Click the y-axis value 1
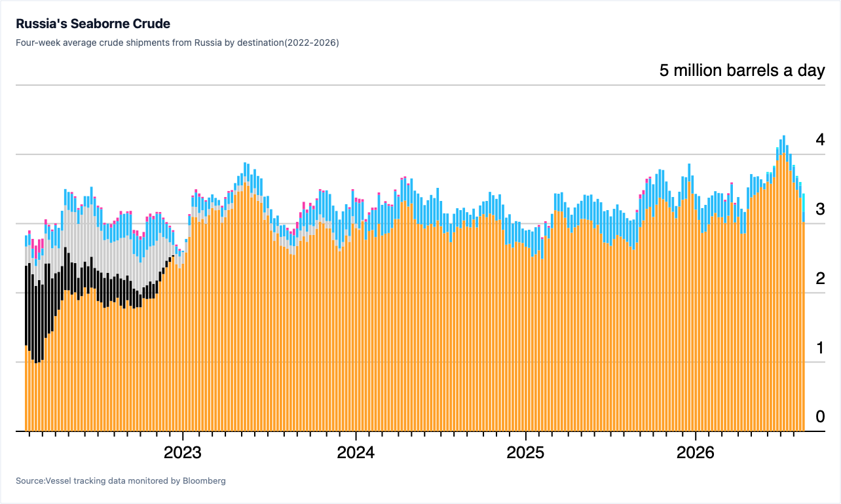841x504 pixels. pos(820,348)
